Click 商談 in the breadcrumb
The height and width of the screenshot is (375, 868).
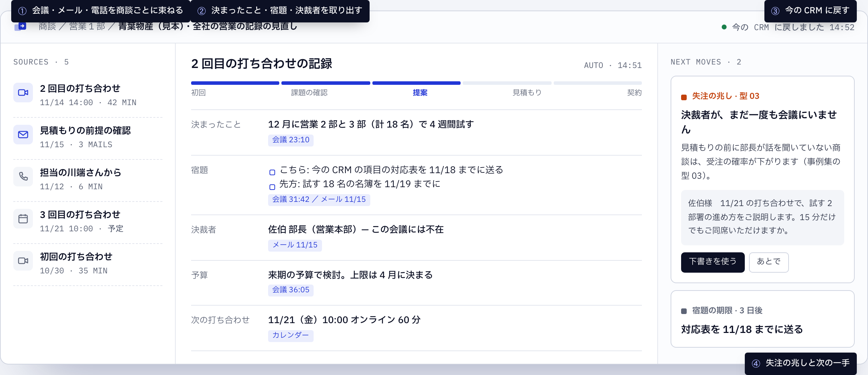pos(47,26)
